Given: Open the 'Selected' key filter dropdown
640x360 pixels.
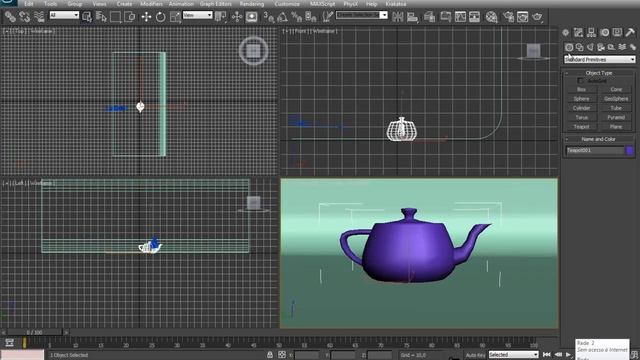Looking at the screenshot, I should [513, 355].
